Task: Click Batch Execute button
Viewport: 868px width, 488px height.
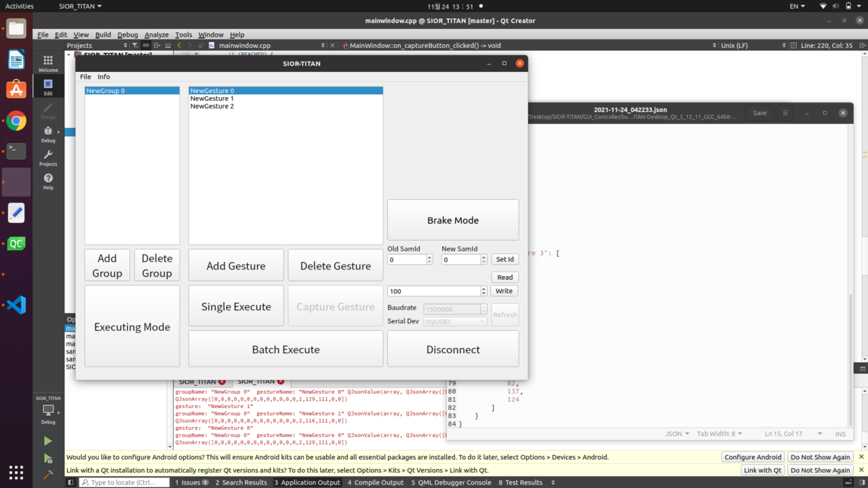Action: (x=286, y=350)
